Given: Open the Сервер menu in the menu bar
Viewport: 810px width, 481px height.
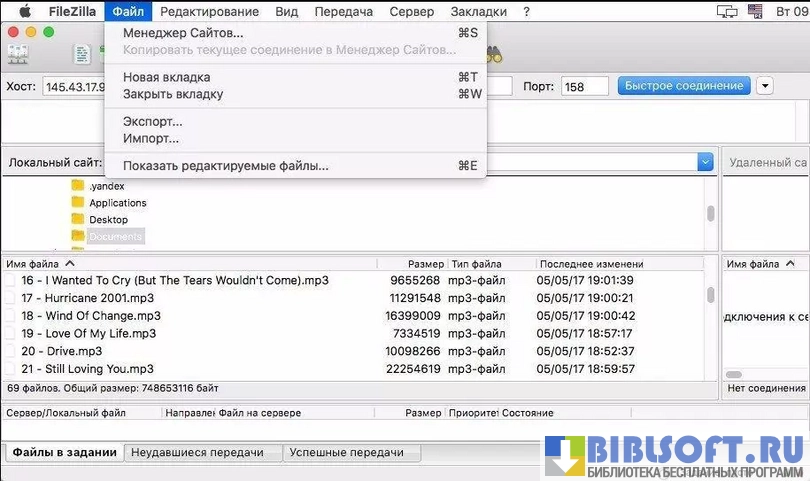Looking at the screenshot, I should [x=411, y=12].
